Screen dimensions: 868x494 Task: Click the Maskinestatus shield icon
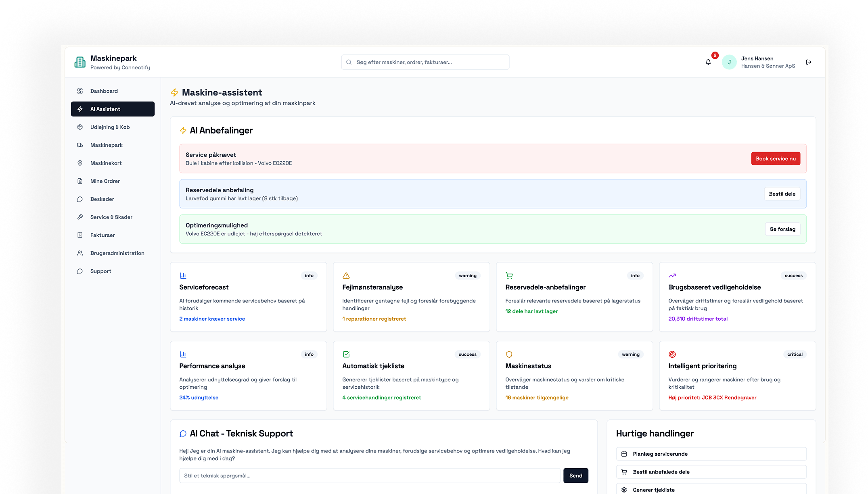(509, 354)
